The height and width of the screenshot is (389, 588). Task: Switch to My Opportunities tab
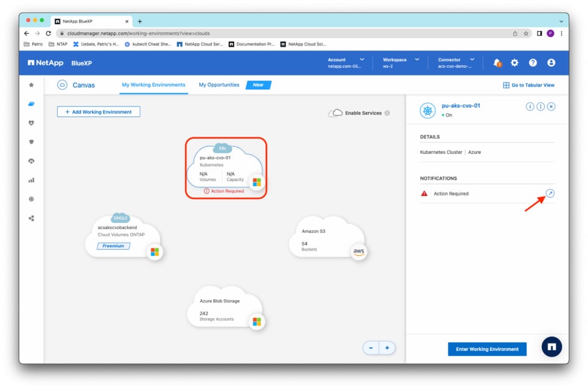(219, 85)
